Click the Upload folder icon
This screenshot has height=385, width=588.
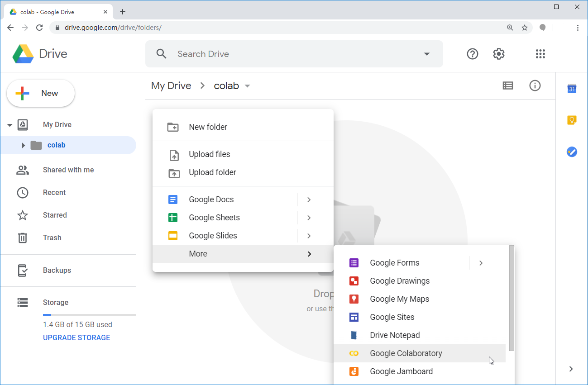pos(174,173)
